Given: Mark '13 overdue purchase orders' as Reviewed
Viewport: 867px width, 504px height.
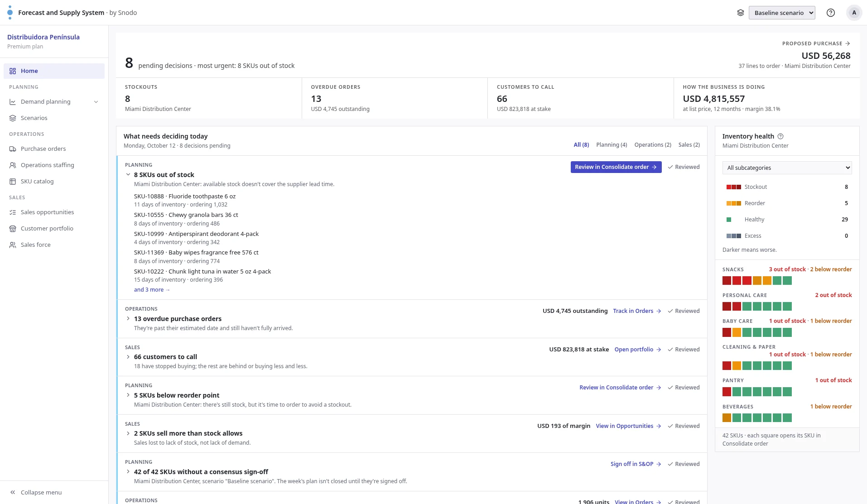Looking at the screenshot, I should [684, 311].
